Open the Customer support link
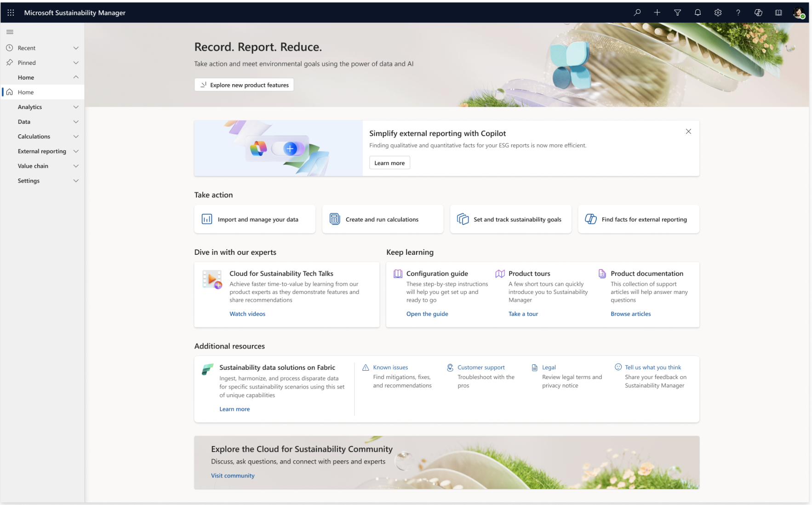The height and width of the screenshot is (505, 812). pos(481,367)
